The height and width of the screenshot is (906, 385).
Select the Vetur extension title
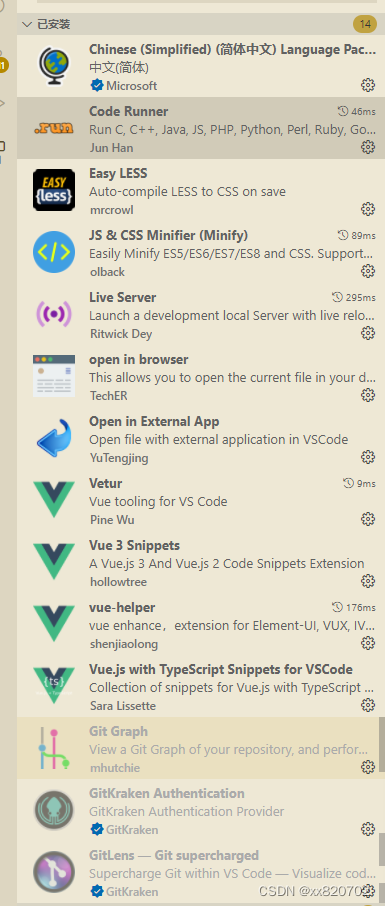105,483
